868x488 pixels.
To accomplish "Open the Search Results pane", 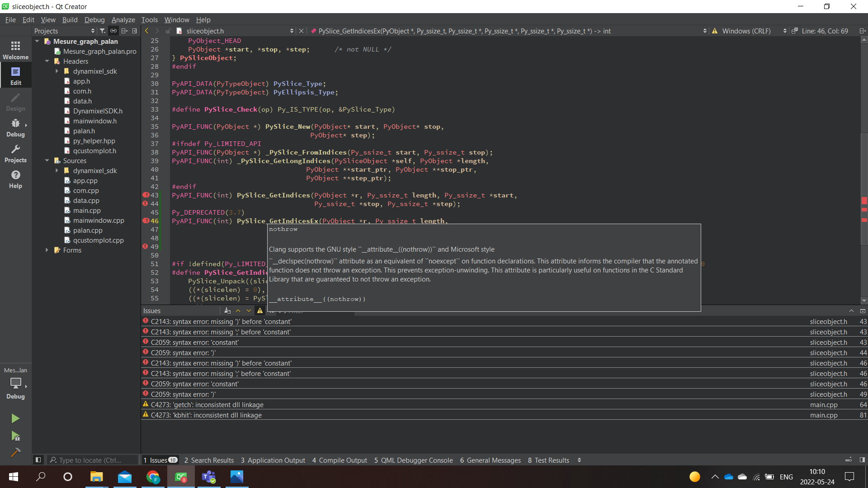I will tap(209, 460).
